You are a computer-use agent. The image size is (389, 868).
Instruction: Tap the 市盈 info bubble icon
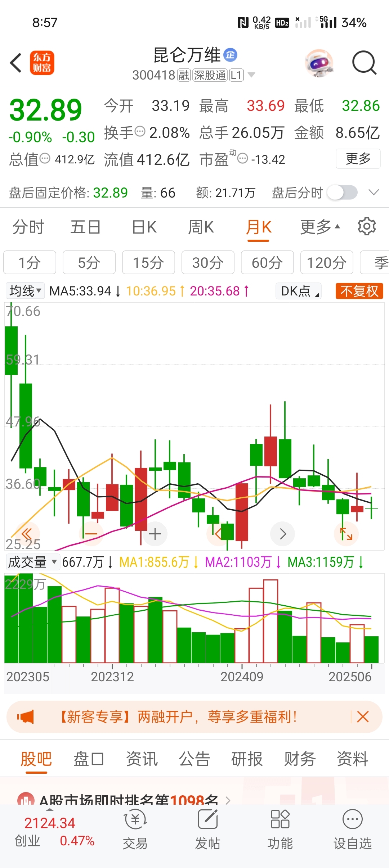(x=243, y=158)
